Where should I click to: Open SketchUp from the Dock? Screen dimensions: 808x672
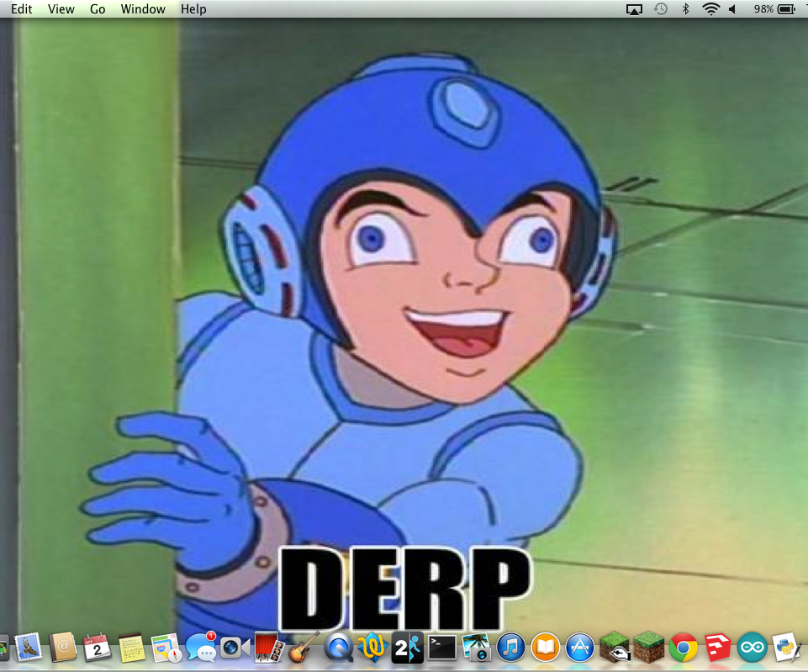point(718,648)
